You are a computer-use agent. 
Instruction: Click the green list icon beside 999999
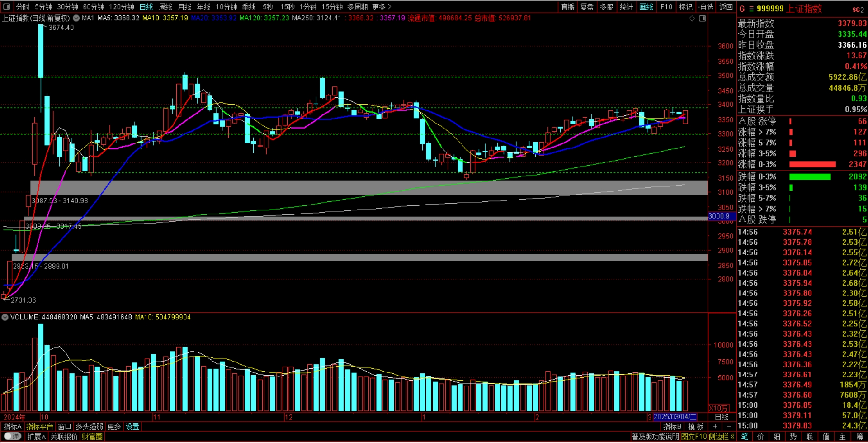click(751, 9)
